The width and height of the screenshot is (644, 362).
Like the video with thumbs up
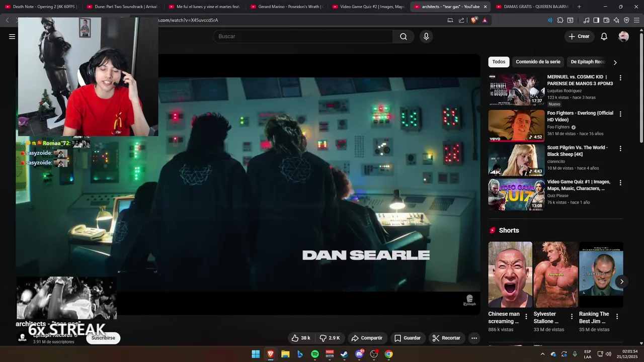(x=301, y=338)
